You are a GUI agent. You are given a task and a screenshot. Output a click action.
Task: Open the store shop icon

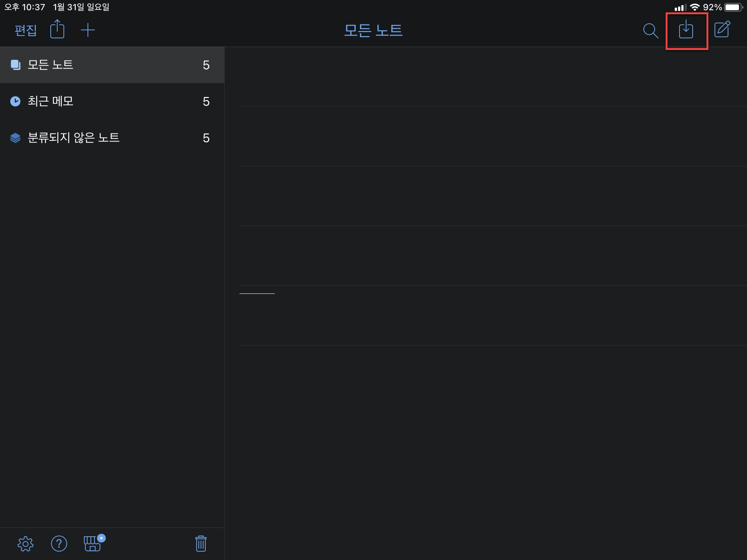coord(93,544)
